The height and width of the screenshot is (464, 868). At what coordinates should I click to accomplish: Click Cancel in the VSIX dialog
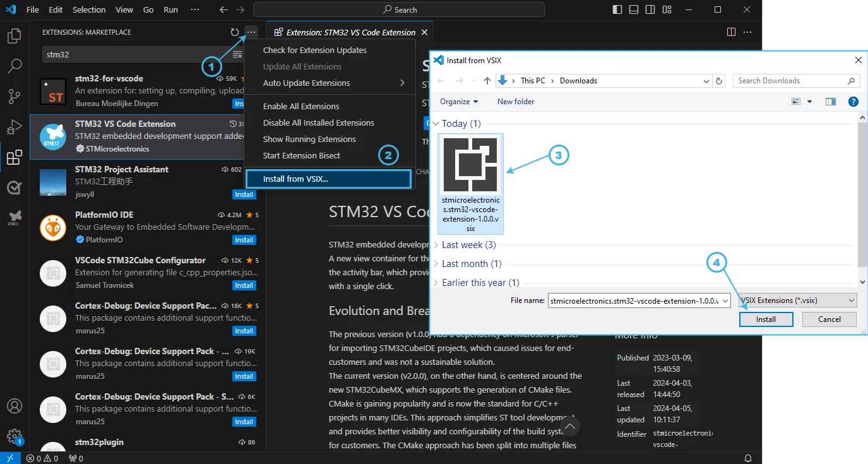[829, 319]
